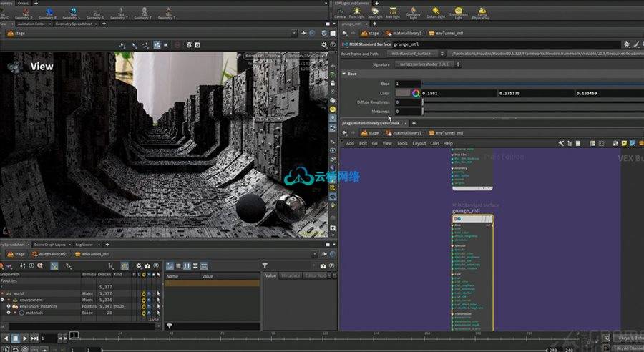Open the color wheel picker for Color
Viewport: 644px width, 352px height.
[x=414, y=93]
